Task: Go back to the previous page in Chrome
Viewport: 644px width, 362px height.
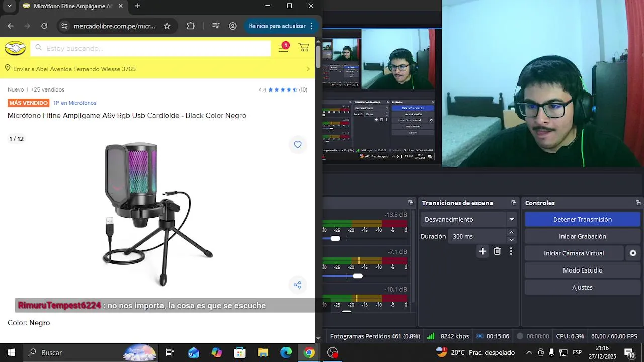Action: 11,26
